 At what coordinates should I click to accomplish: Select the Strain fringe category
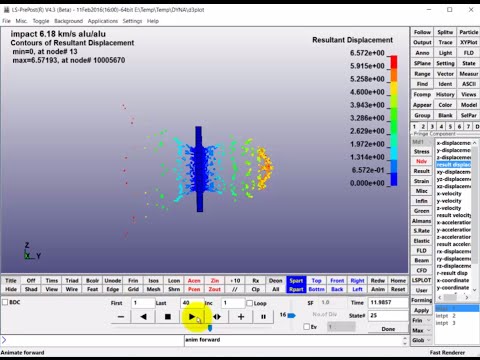coord(421,181)
